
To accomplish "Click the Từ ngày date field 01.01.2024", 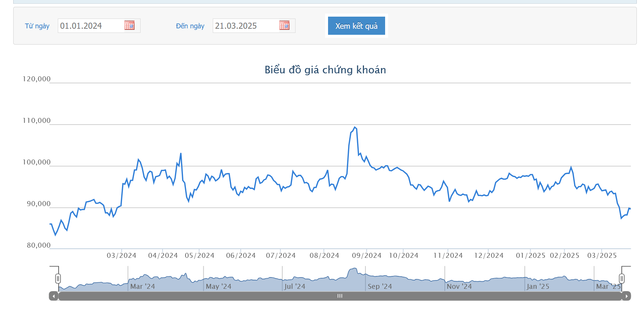I will 91,26.
